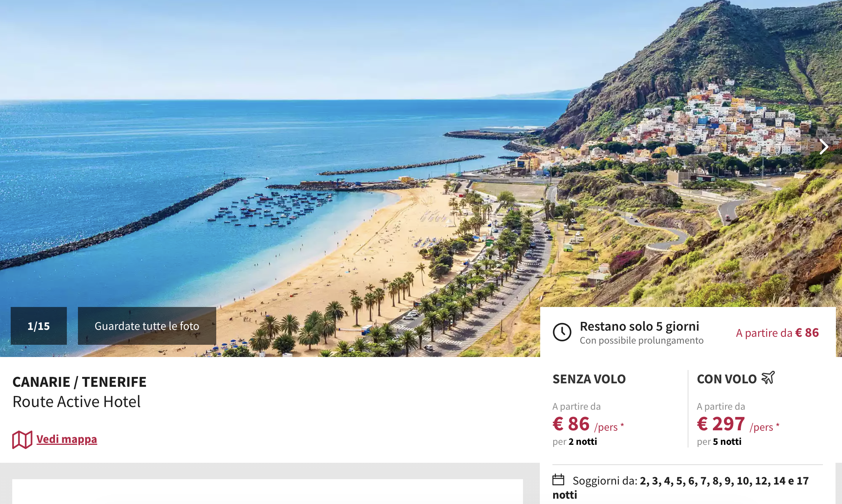
Task: Click the clock icon near Restano solo 5 giorni
Action: [562, 332]
